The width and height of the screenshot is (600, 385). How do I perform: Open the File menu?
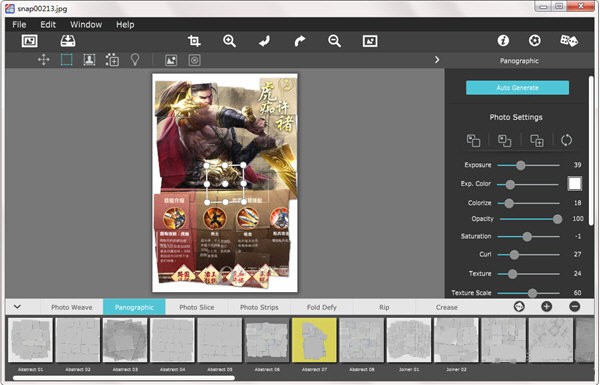tap(19, 24)
